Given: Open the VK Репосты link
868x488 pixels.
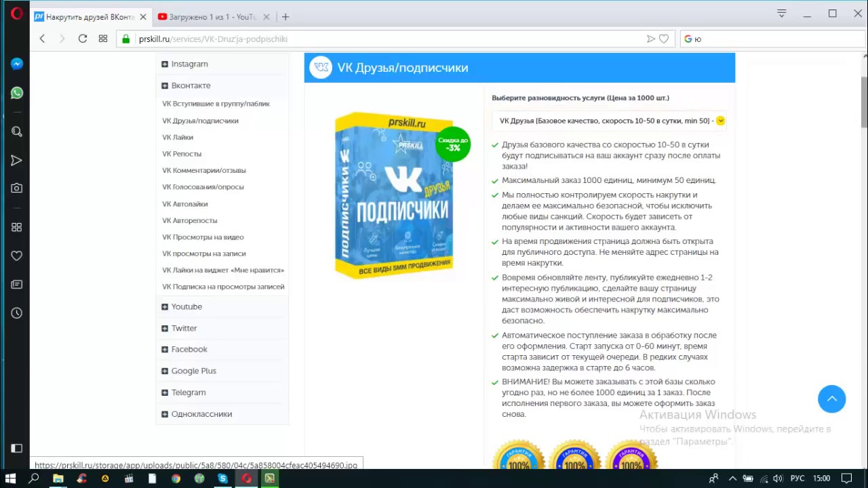Looking at the screenshot, I should [182, 154].
